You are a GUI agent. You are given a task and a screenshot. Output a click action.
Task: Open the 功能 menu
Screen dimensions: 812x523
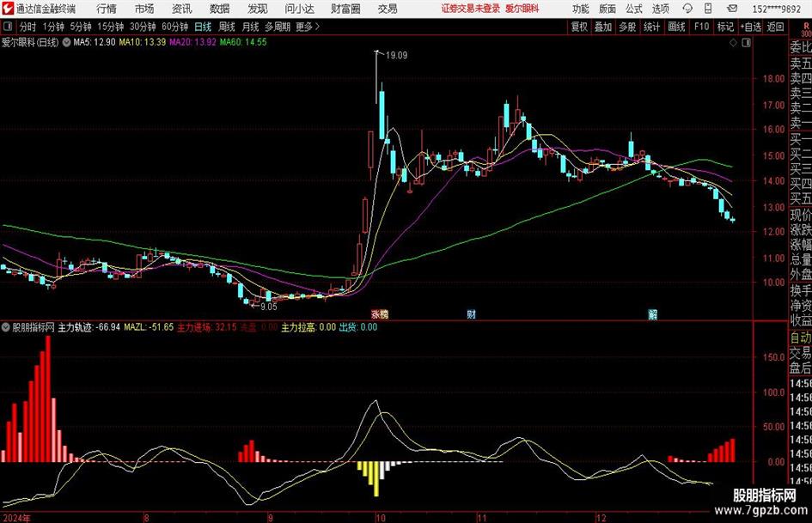(x=581, y=9)
